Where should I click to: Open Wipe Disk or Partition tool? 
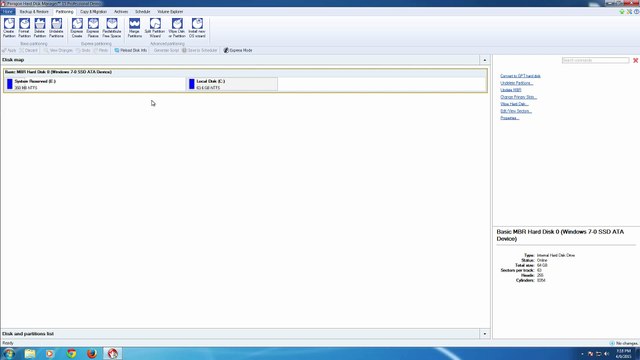pos(177,28)
